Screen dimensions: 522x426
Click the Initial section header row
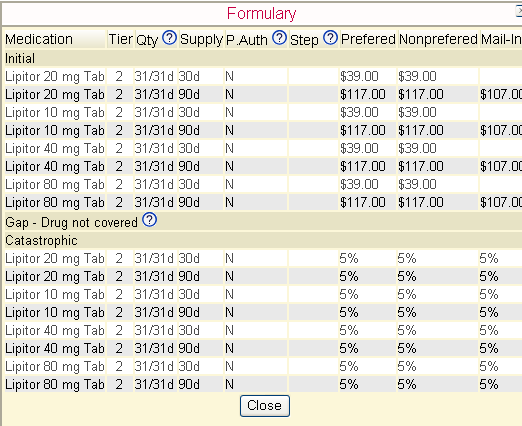tap(263, 58)
